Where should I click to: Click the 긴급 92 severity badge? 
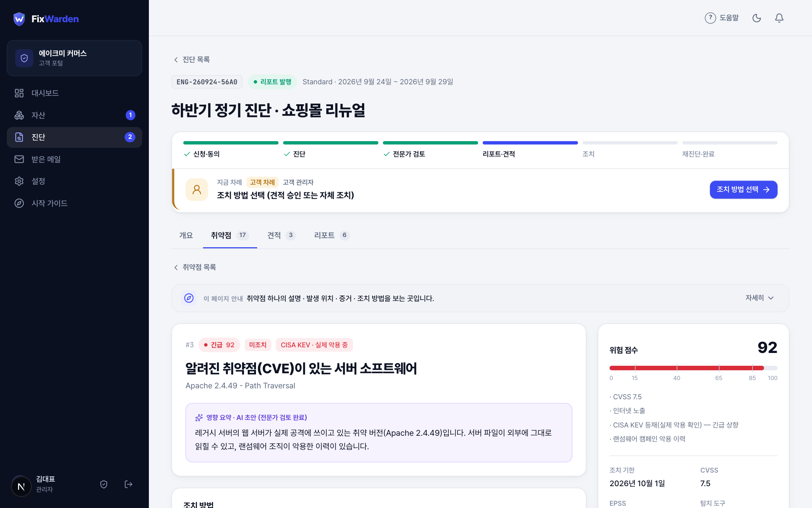[219, 345]
